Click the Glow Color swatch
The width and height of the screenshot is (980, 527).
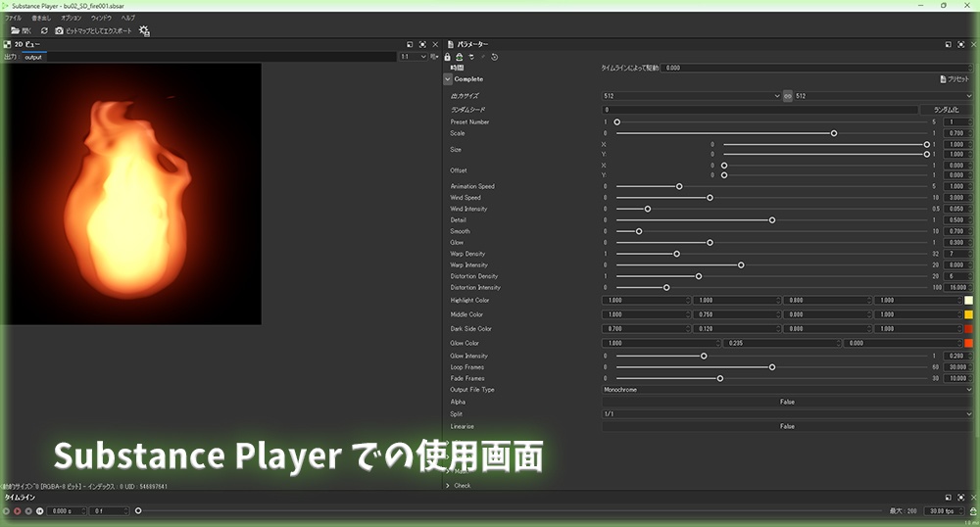point(969,344)
